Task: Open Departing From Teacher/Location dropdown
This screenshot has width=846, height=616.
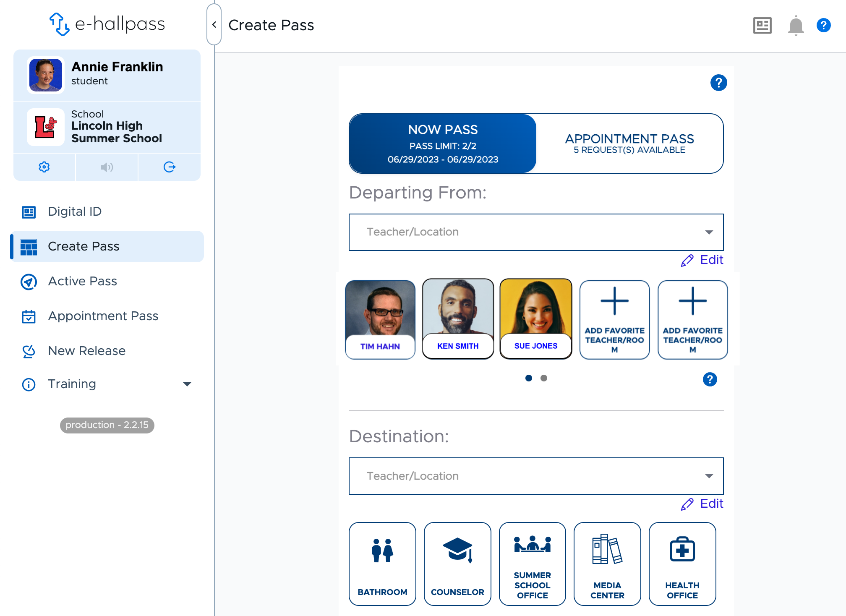Action: [536, 232]
